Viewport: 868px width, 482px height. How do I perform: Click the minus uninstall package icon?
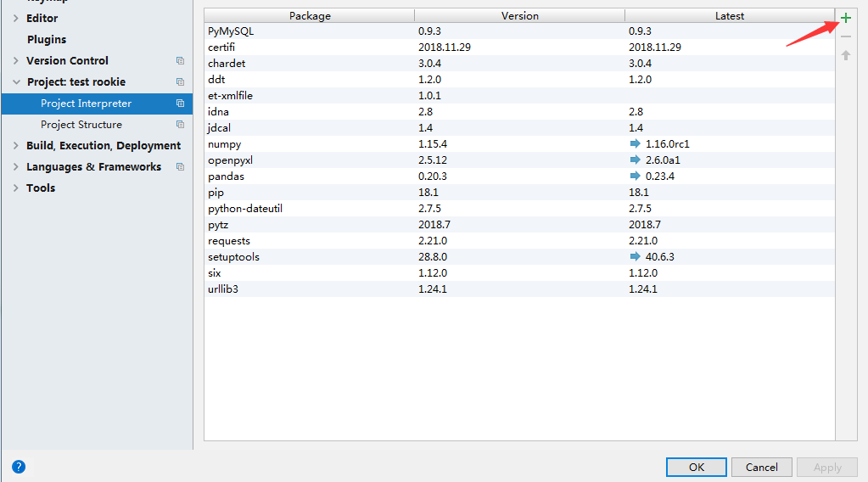(x=845, y=36)
